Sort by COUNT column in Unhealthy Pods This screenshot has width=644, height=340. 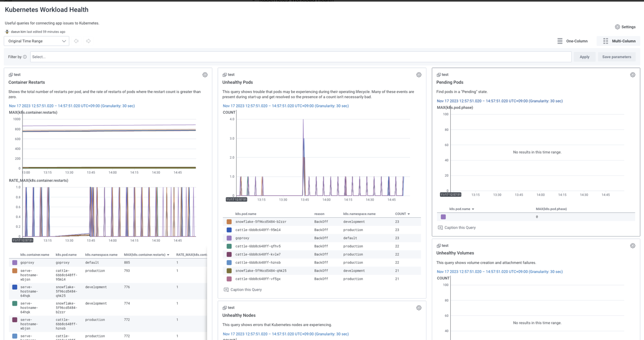[402, 214]
